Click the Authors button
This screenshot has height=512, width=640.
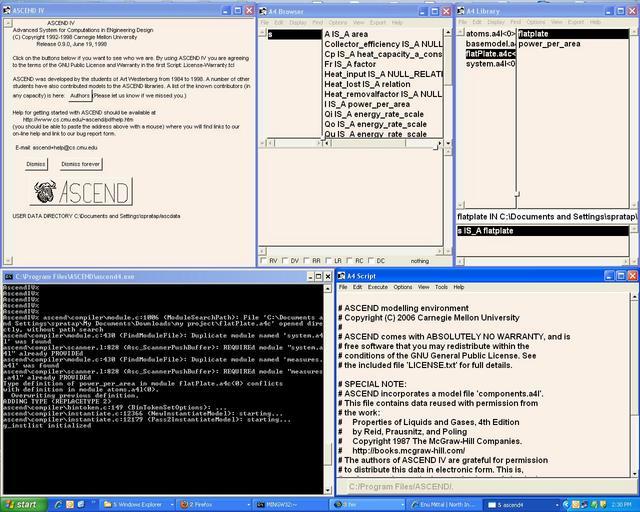pos(81,95)
